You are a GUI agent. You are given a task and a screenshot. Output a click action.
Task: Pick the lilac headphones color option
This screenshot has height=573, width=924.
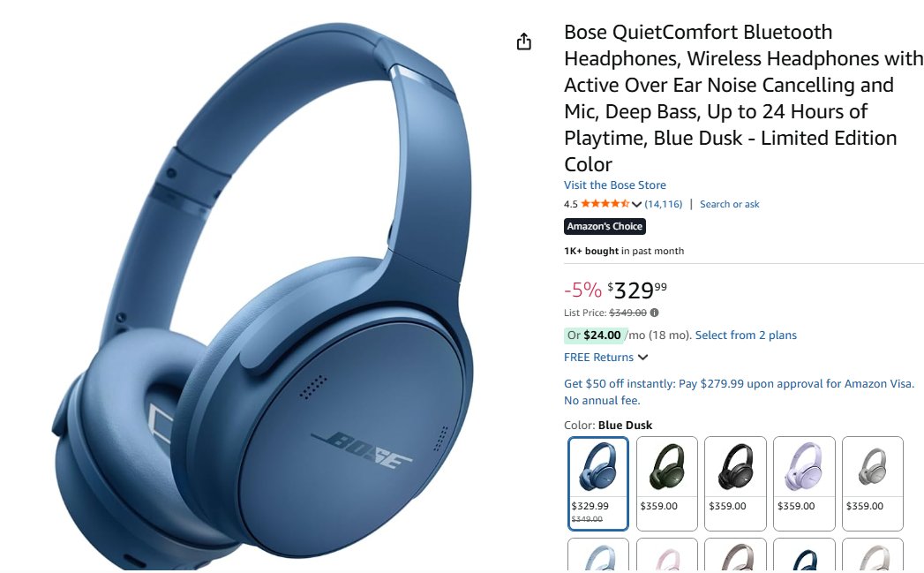coord(804,484)
